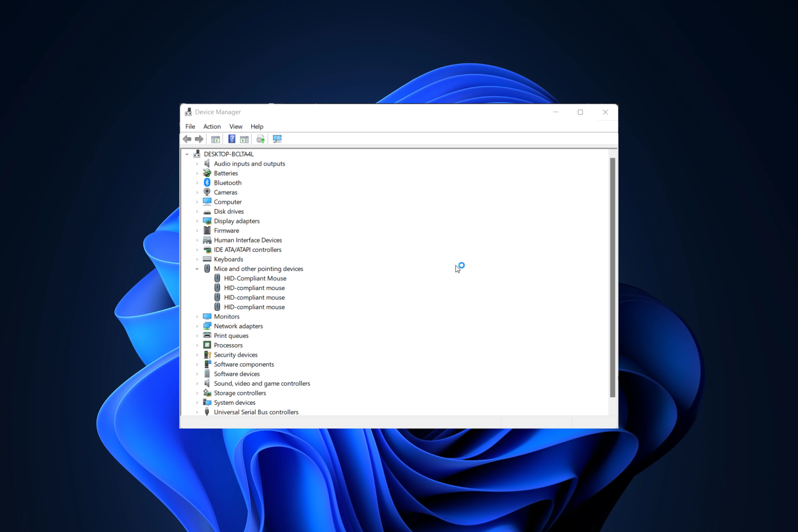Collapse the Mice and other pointing devices category
Viewport: 798px width, 532px height.
(x=197, y=268)
